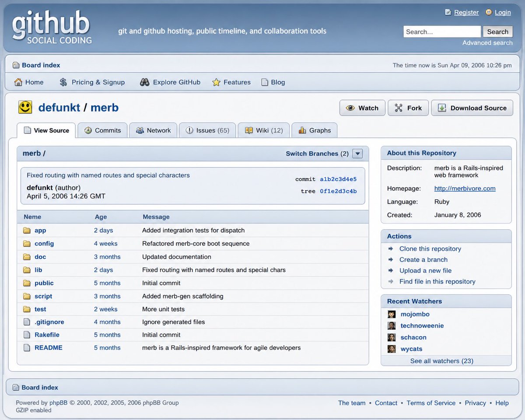Click the Help footer link
Viewport: 525px width, 420px height.
[502, 403]
